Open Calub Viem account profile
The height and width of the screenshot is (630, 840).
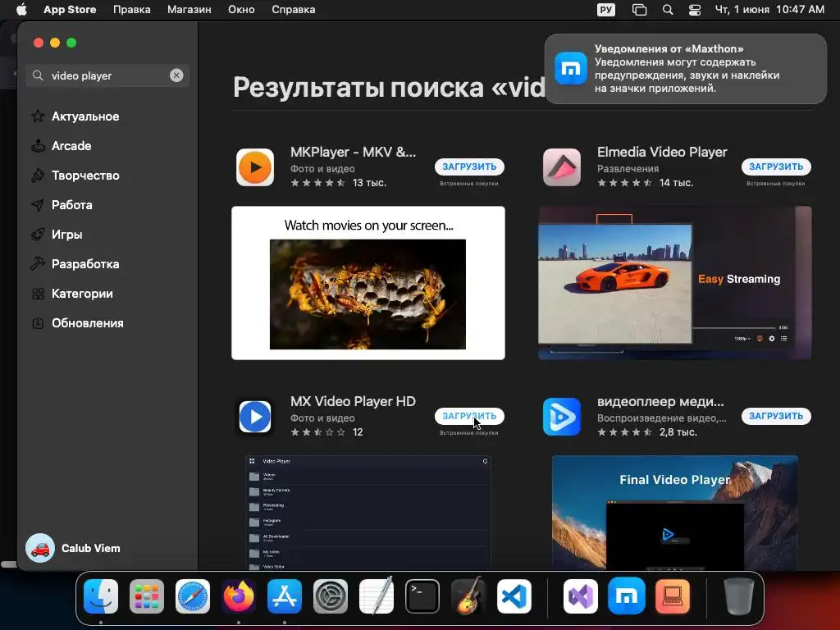tap(73, 548)
